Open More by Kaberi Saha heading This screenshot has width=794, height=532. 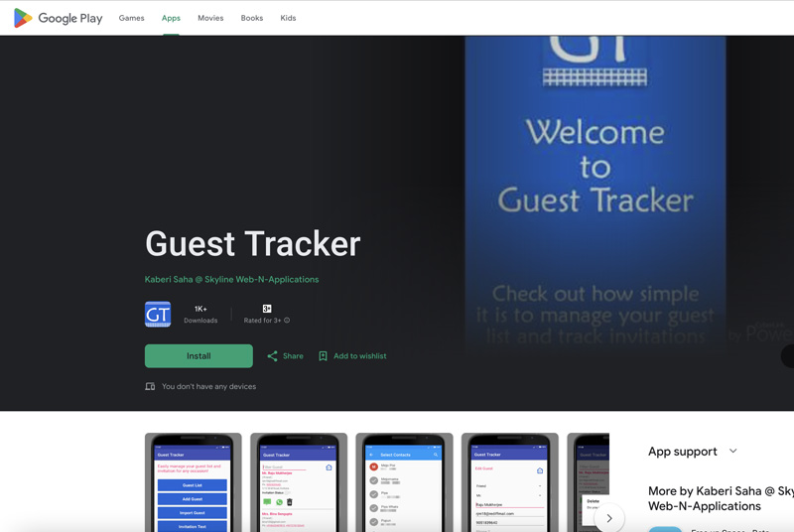(x=722, y=498)
